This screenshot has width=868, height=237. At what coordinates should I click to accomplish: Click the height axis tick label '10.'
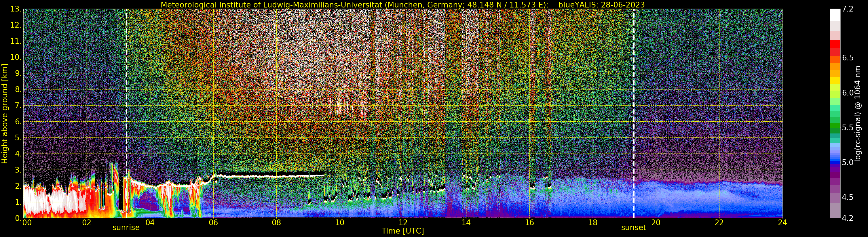[x=16, y=57]
